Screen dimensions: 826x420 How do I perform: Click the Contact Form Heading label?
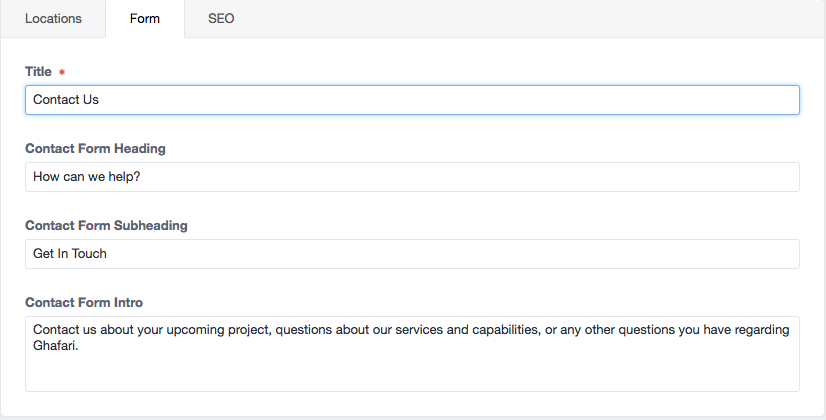[95, 149]
